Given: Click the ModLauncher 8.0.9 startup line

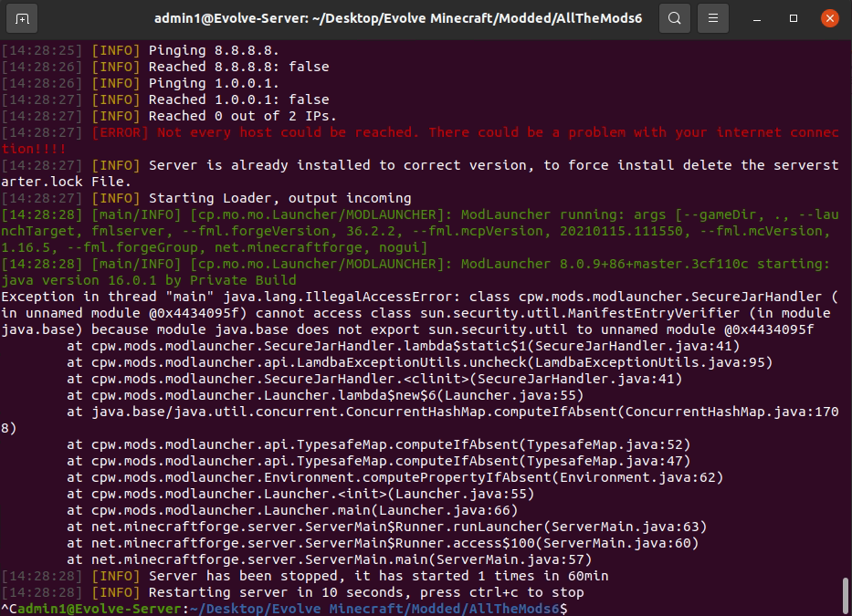Looking at the screenshot, I should pyautogui.click(x=420, y=264).
